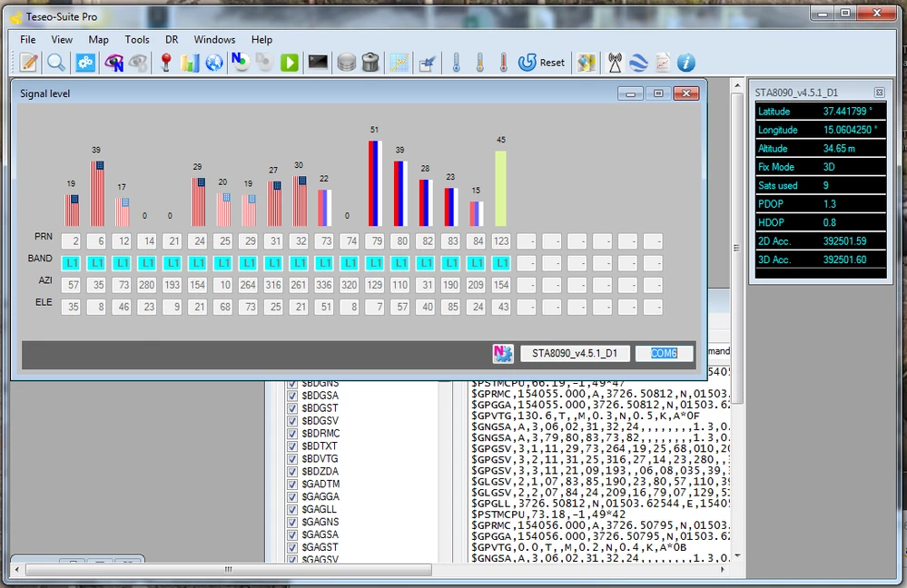Uncheck the $GAGNS message checkbox
Image resolution: width=907 pixels, height=588 pixels.
point(292,522)
